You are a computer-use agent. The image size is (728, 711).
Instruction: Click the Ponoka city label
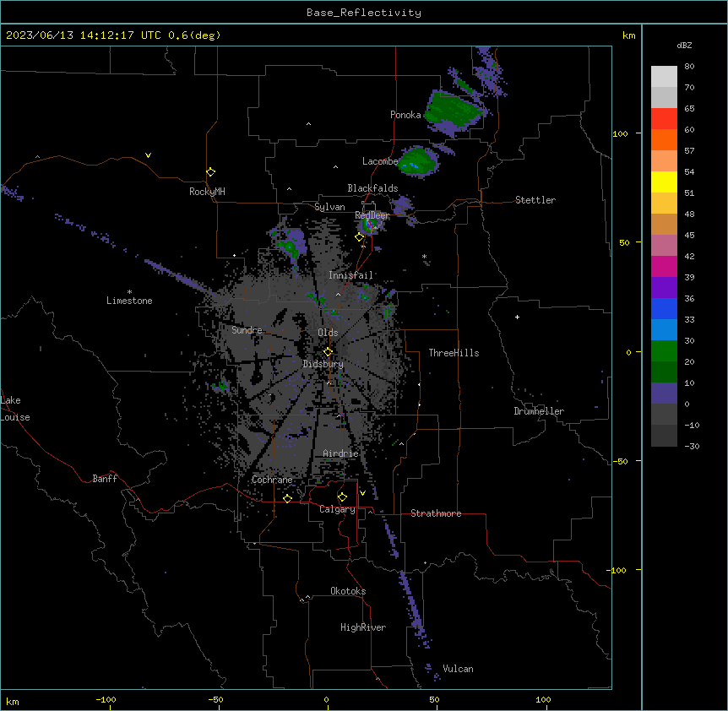coord(405,115)
